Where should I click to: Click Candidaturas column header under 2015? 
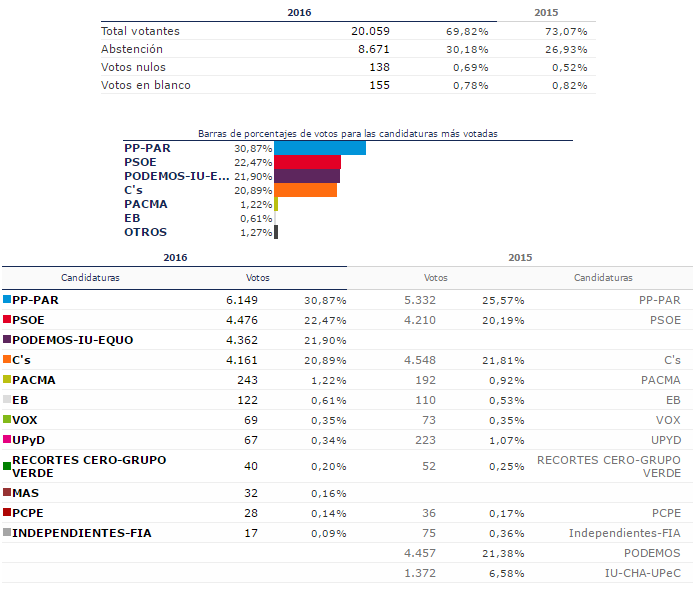[603, 278]
